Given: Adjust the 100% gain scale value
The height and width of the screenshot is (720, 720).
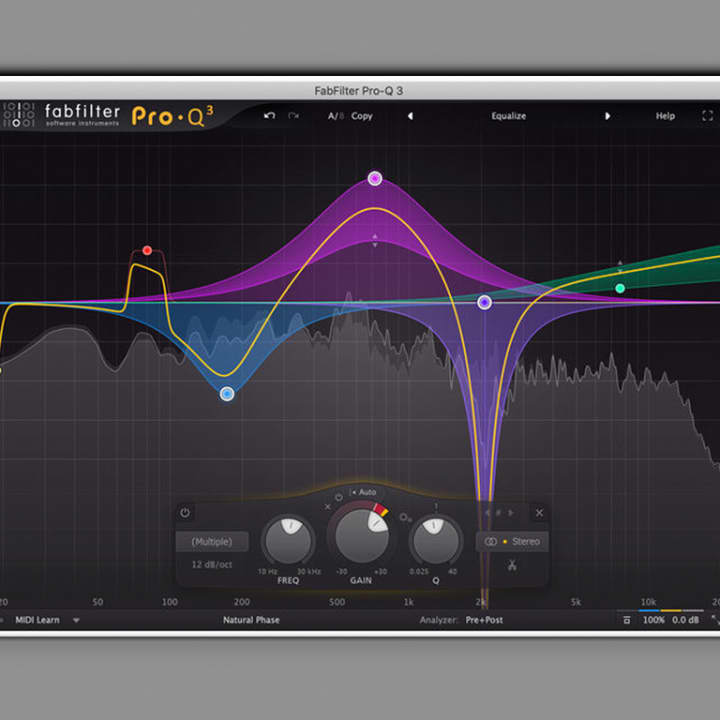Looking at the screenshot, I should coord(653,620).
